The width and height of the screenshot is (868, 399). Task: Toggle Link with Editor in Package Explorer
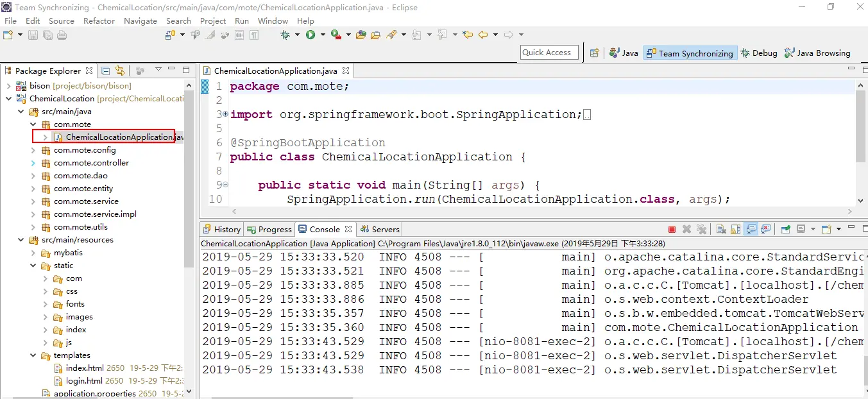[120, 71]
